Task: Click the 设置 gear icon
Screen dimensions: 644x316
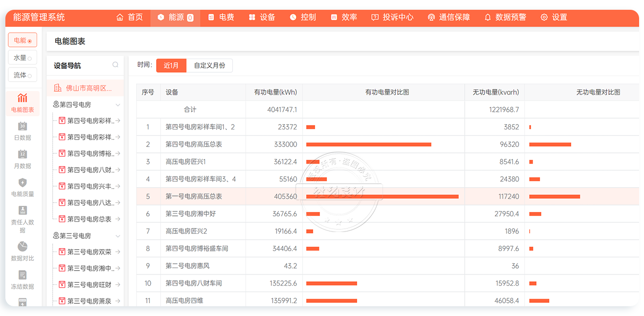Action: coord(544,17)
